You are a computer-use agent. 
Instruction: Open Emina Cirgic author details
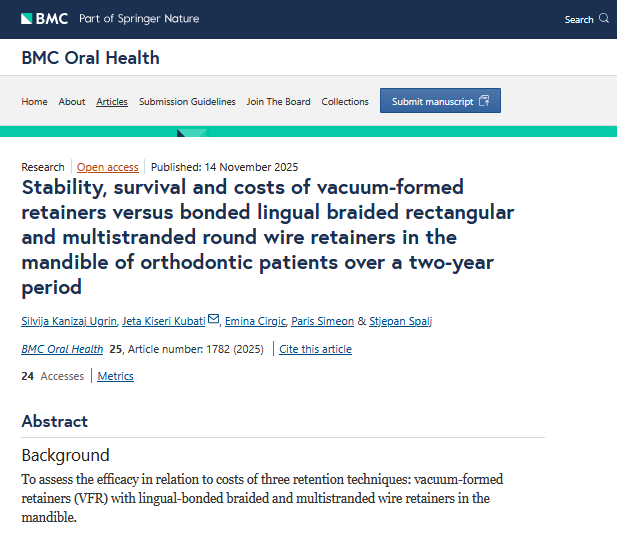pyautogui.click(x=254, y=321)
